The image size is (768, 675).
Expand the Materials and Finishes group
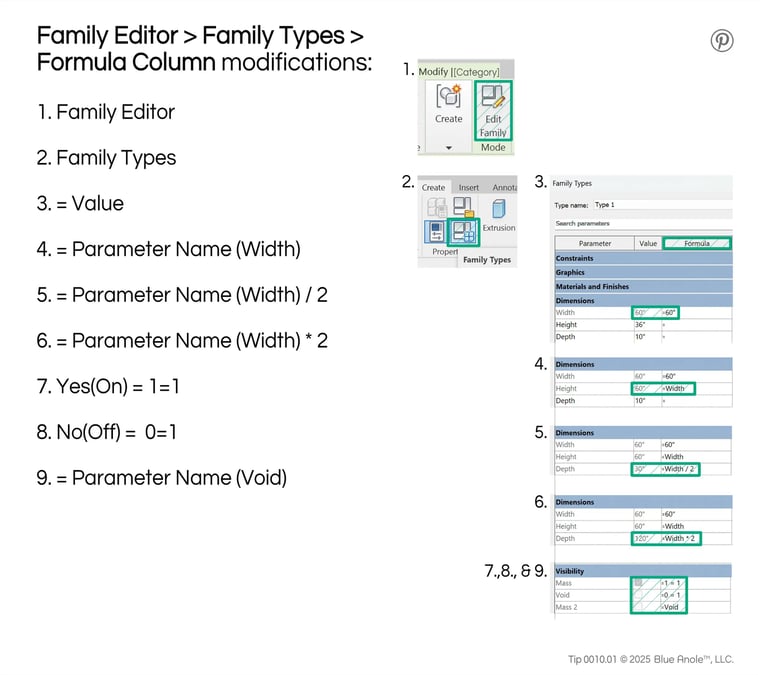pyautogui.click(x=643, y=287)
